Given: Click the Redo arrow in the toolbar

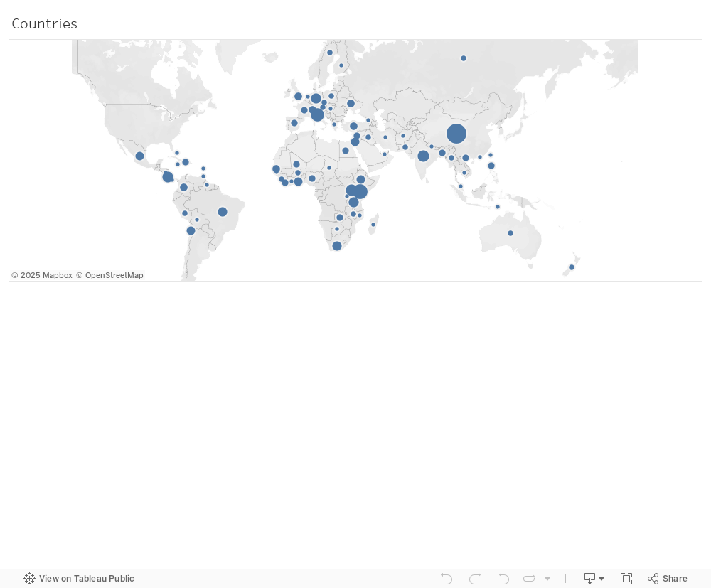Looking at the screenshot, I should 475,579.
